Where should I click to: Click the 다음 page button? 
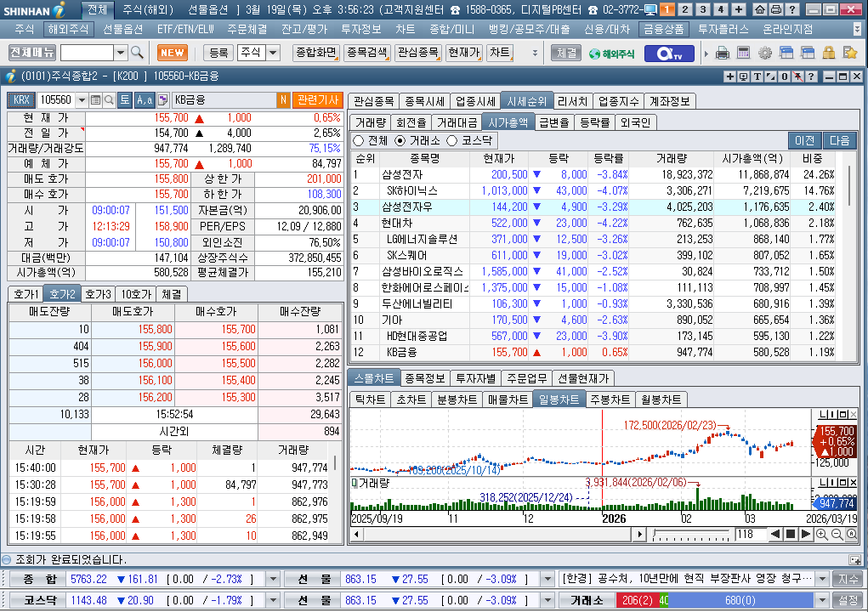click(839, 140)
